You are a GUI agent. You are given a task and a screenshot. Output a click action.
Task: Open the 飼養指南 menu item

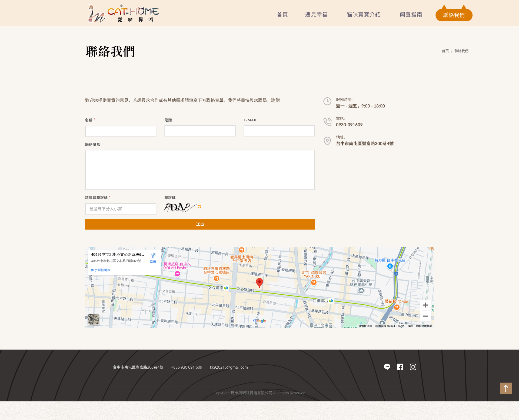tap(411, 15)
